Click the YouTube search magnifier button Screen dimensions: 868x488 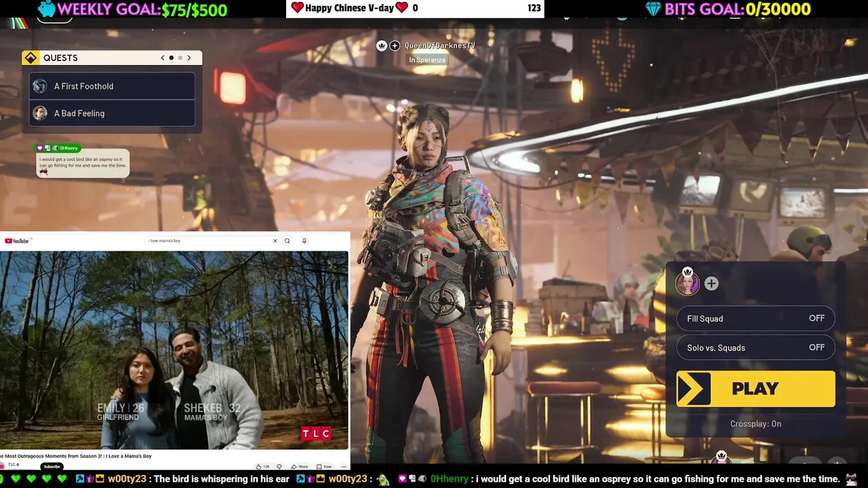click(x=288, y=241)
